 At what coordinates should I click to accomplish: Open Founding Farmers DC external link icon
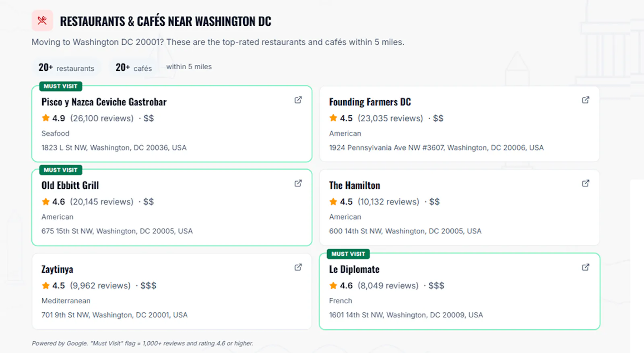(x=586, y=100)
